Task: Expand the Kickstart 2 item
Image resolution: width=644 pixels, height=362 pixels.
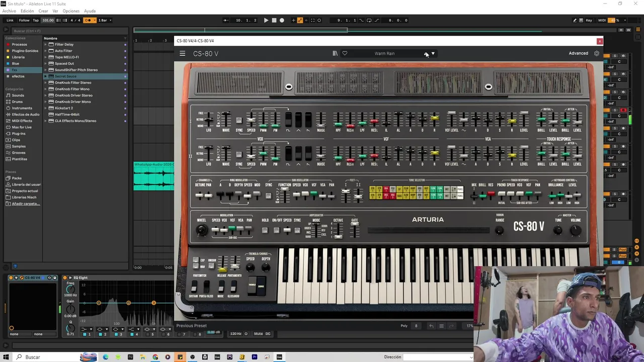Action: 45,108
